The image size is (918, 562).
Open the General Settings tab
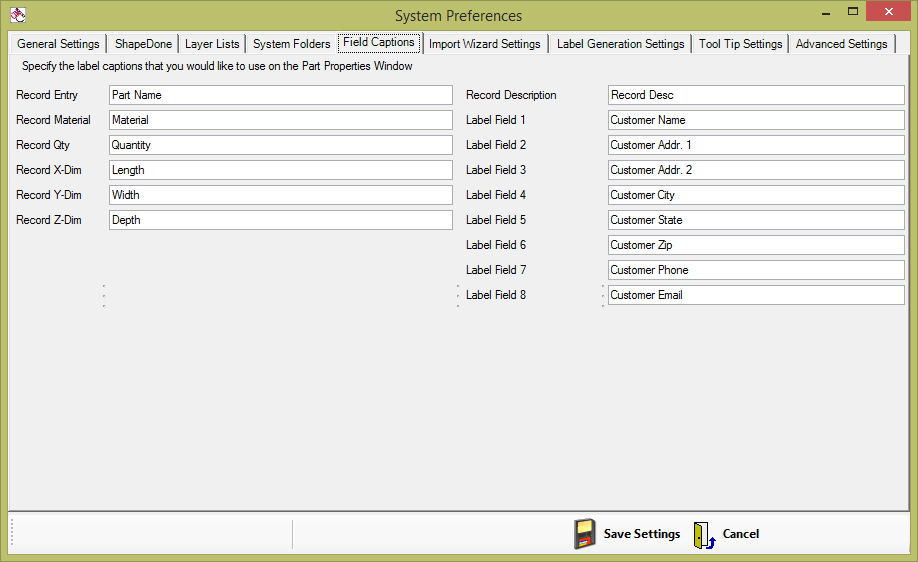pos(58,44)
